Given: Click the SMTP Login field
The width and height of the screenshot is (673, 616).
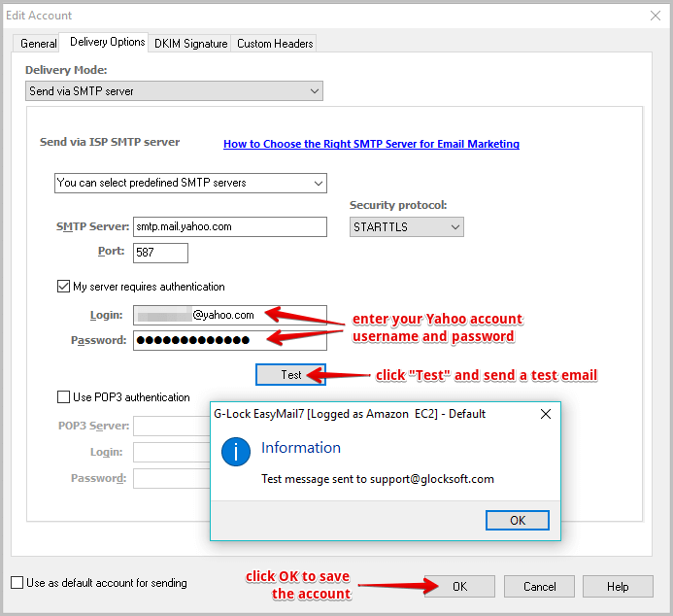Looking at the screenshot, I should 230,315.
